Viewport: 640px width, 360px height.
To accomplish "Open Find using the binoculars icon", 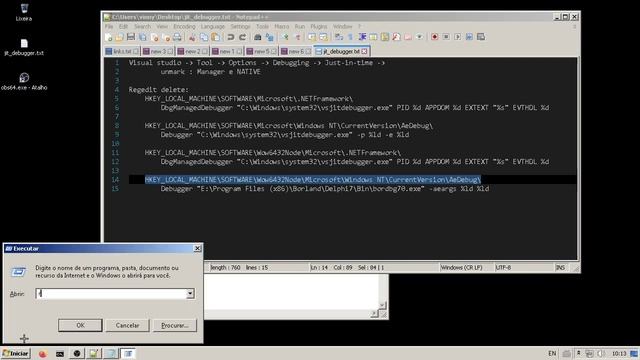I will click(x=258, y=37).
